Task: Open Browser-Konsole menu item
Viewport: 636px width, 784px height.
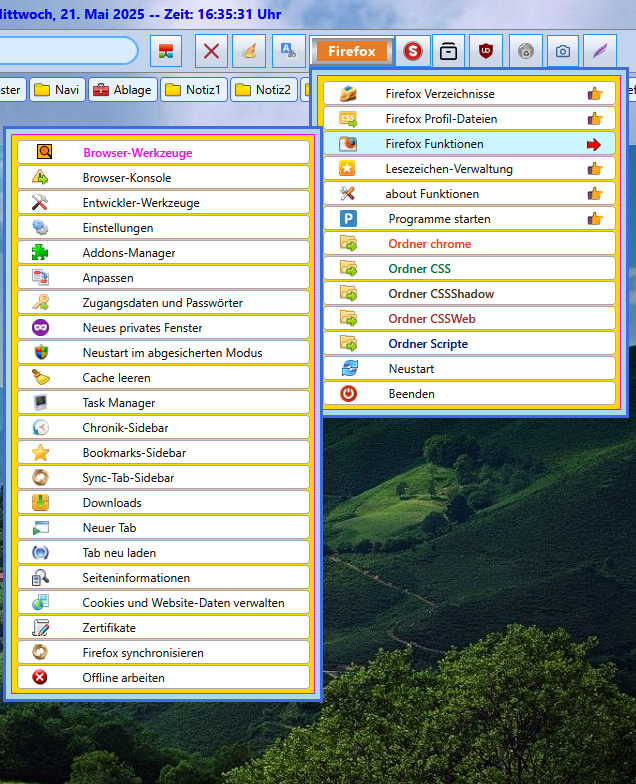Action: 163,178
